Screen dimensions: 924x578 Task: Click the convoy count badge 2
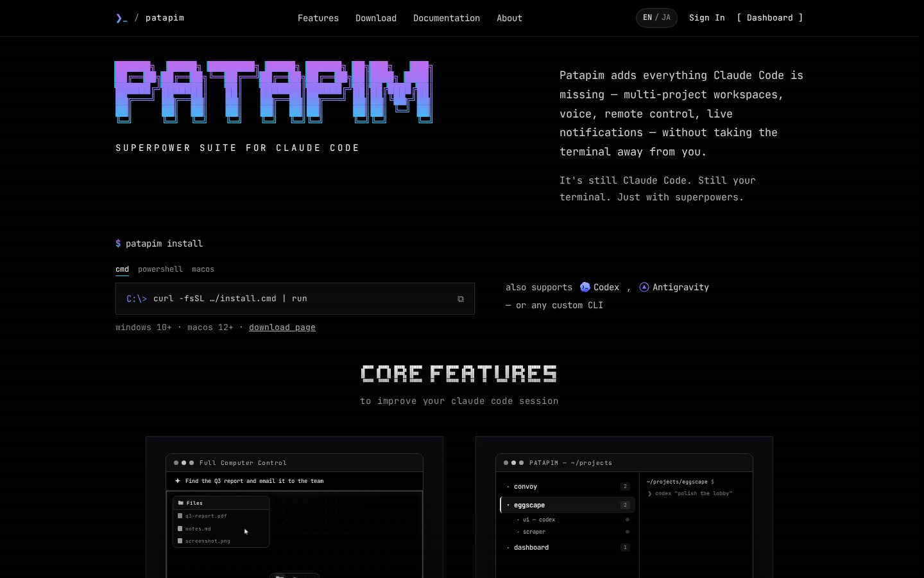625,487
